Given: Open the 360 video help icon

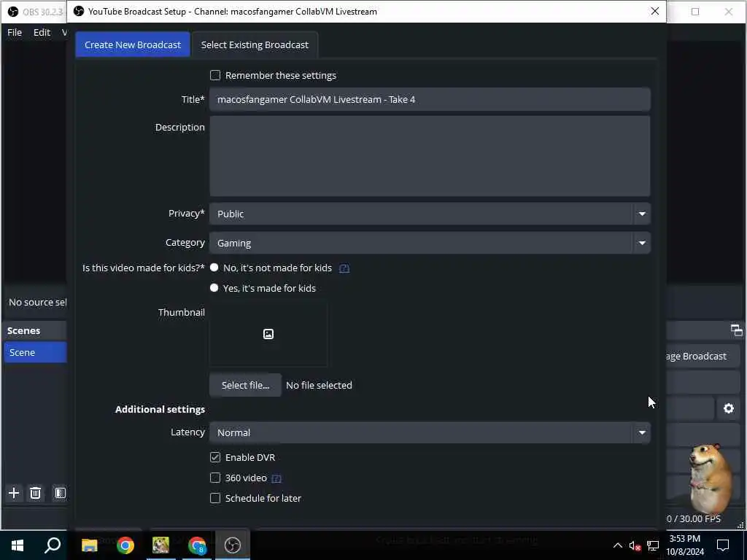Looking at the screenshot, I should click(276, 478).
